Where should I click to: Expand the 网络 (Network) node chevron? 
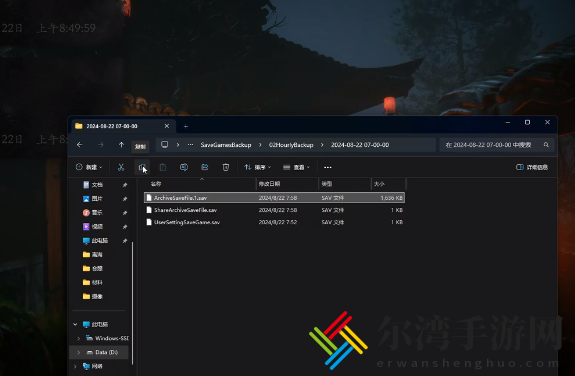pyautogui.click(x=75, y=366)
